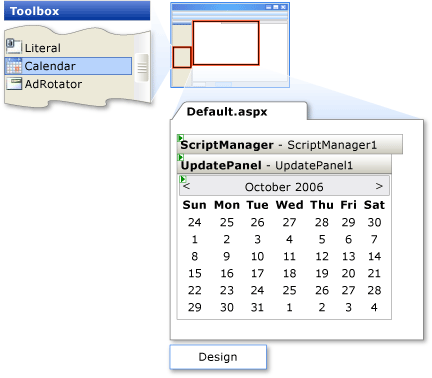Switch to Design view
Screen dimensions: 432x378
point(218,357)
